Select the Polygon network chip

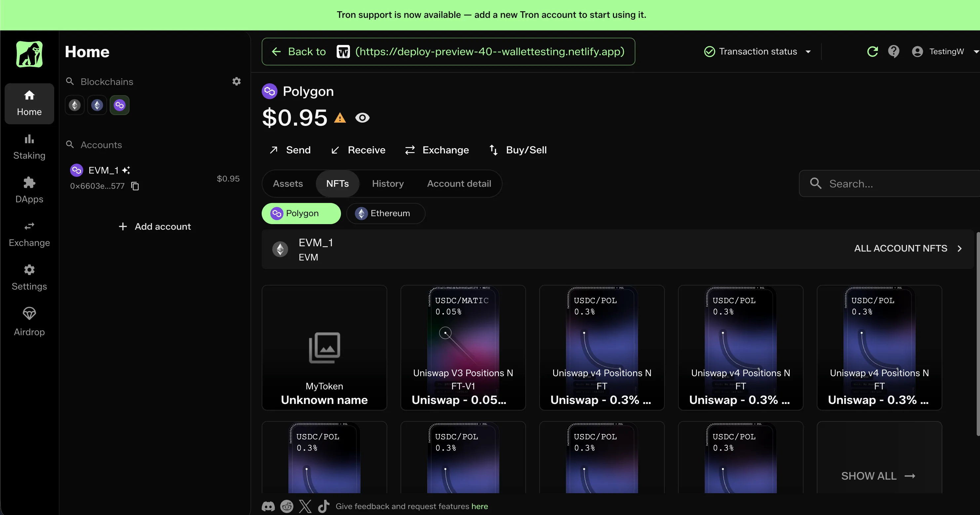tap(301, 213)
